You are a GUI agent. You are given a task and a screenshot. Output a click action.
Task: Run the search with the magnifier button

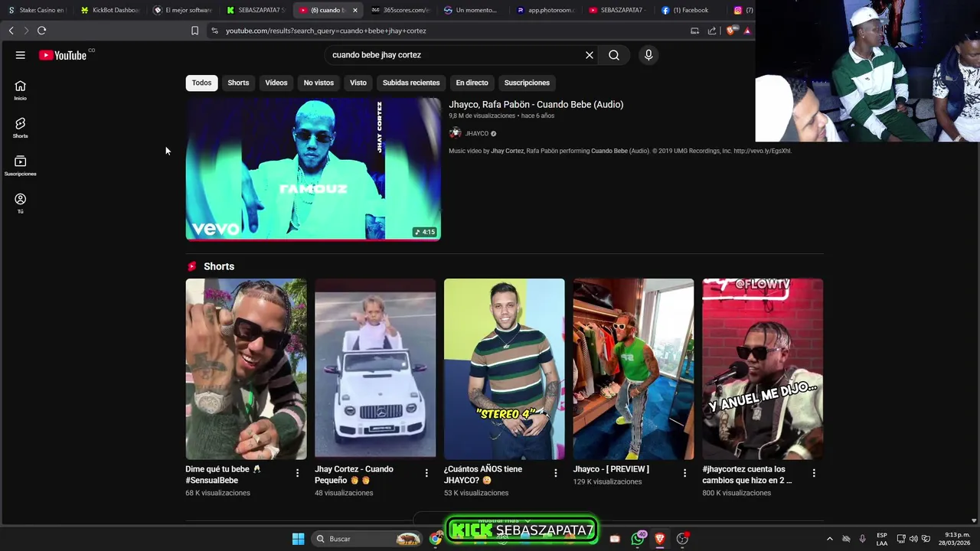coord(614,55)
